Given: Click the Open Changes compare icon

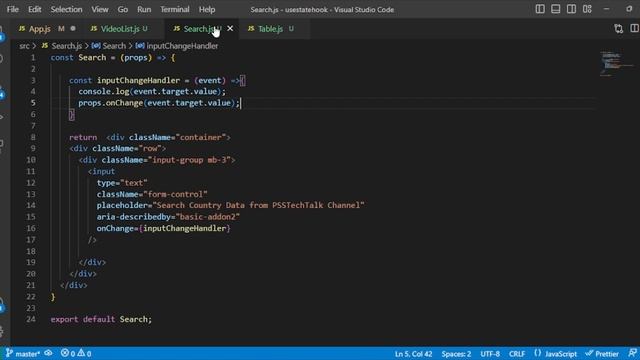Looking at the screenshot, I should pos(619,29).
